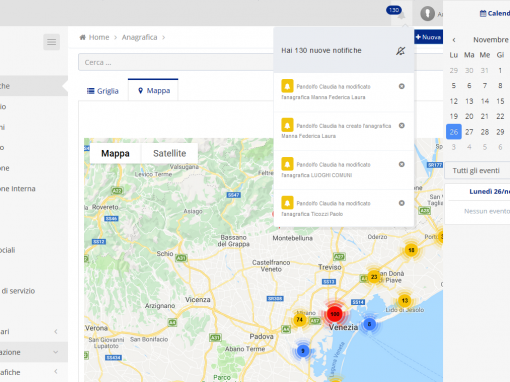Dismiss the 'ha creato l'anagrafica' notification

coord(402,126)
